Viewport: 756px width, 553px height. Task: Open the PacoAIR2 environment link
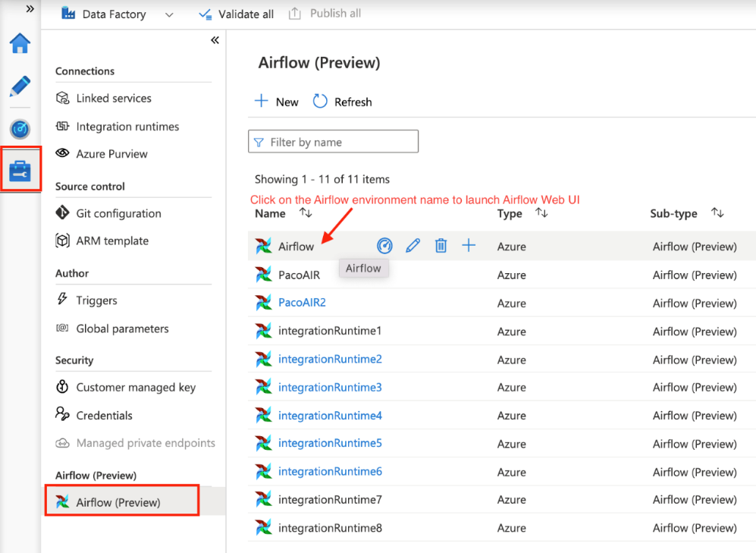[302, 303]
